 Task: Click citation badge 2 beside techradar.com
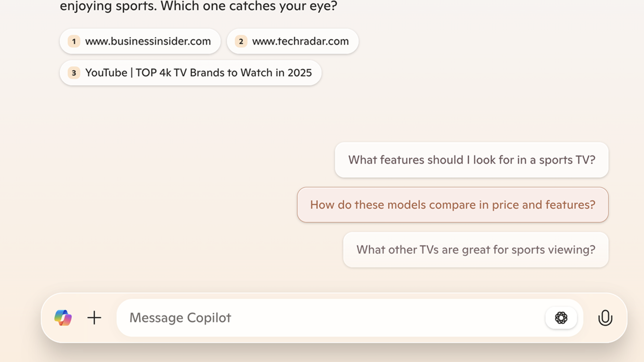[241, 41]
